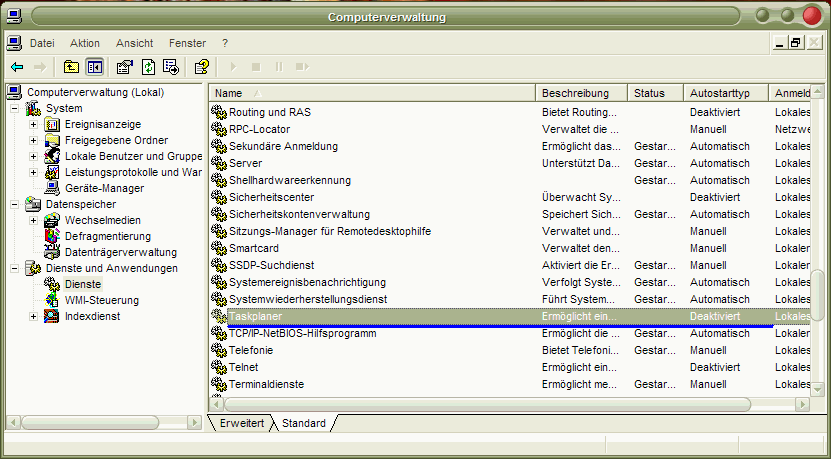Image resolution: width=831 pixels, height=459 pixels.
Task: Sort by the Autostarttyp column header
Action: pyautogui.click(x=727, y=93)
